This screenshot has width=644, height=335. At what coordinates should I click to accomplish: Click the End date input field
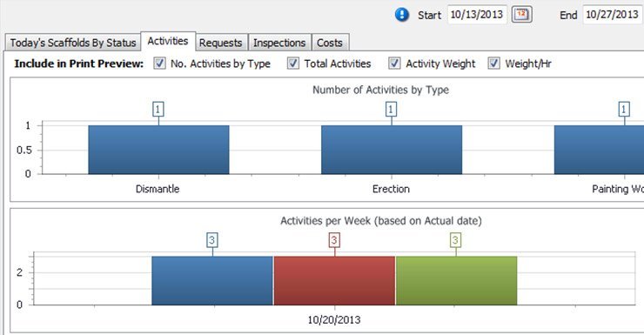click(613, 15)
